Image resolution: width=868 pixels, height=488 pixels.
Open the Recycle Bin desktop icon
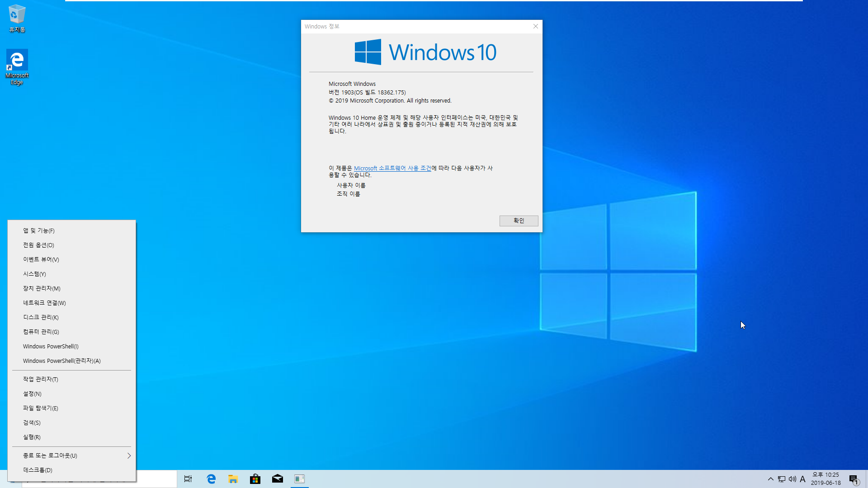(x=17, y=19)
